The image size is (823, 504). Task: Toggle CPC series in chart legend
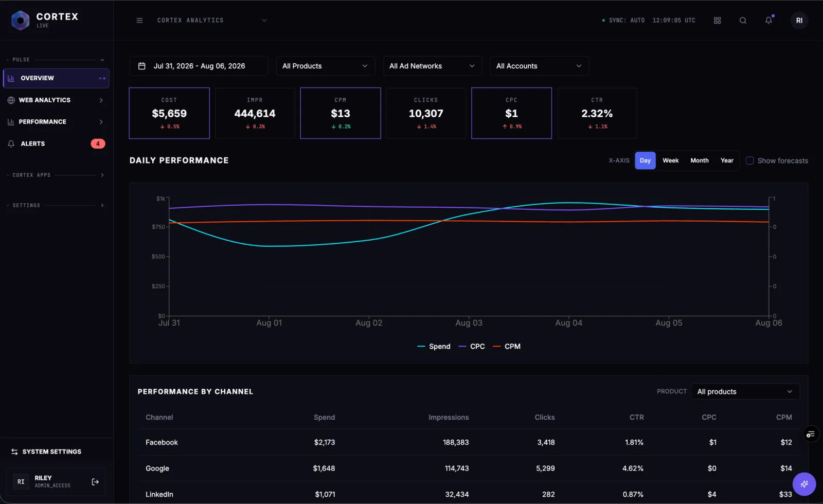[472, 347]
